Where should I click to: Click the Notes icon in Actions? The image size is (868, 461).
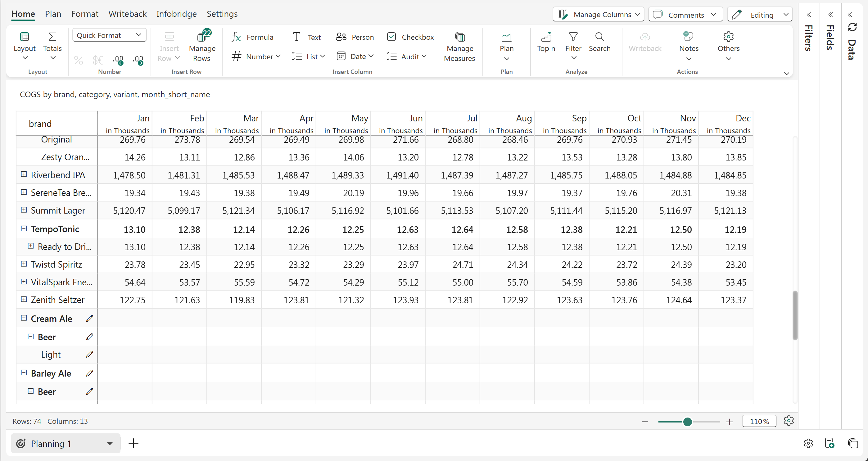coord(688,36)
